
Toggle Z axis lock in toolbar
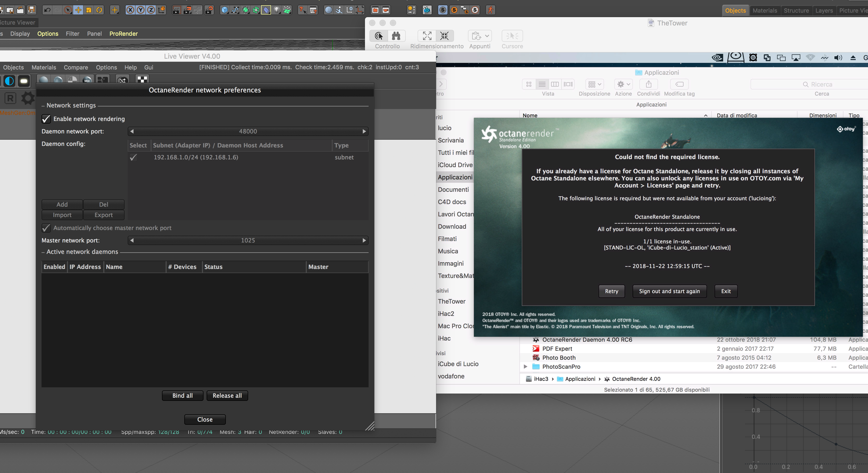(x=151, y=10)
